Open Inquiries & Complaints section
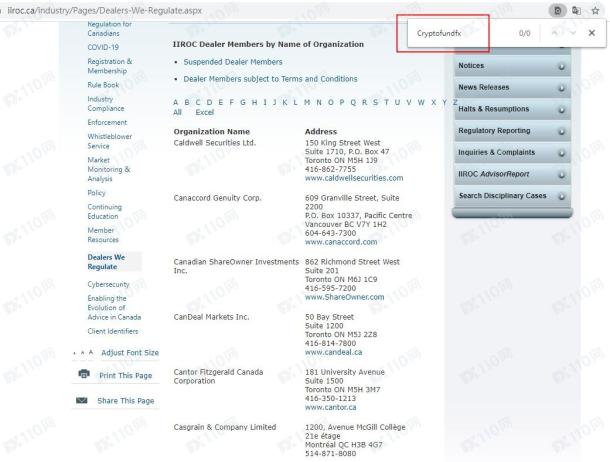Screen dimensions: 610x462 tap(496, 152)
